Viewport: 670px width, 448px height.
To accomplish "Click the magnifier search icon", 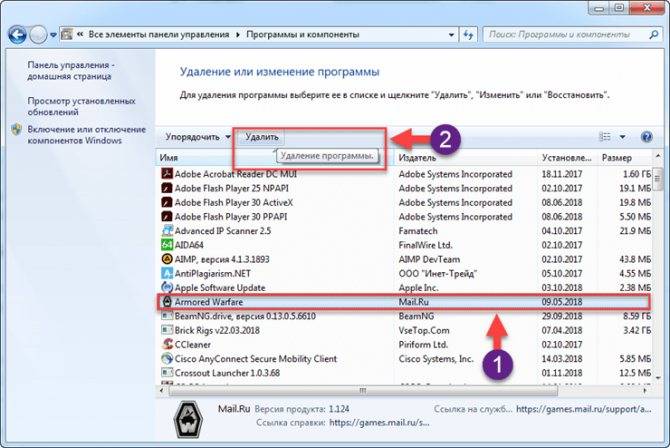I will click(x=653, y=35).
